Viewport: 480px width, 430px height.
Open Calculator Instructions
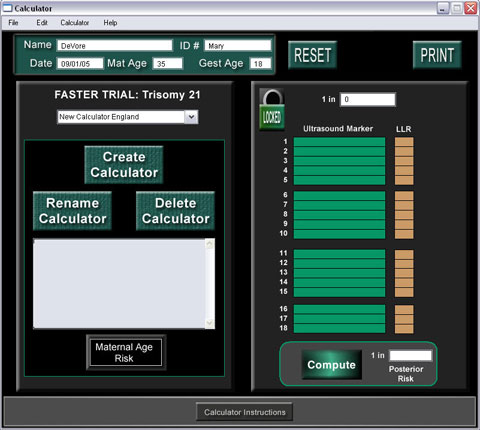tap(245, 412)
